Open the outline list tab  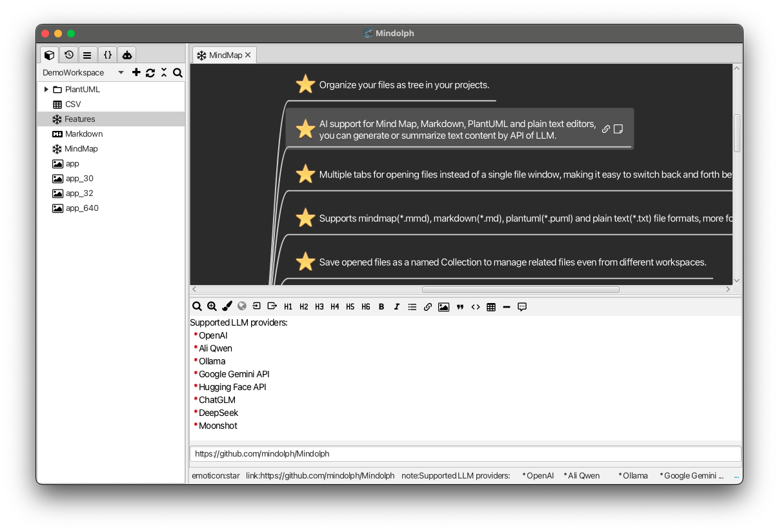(87, 55)
